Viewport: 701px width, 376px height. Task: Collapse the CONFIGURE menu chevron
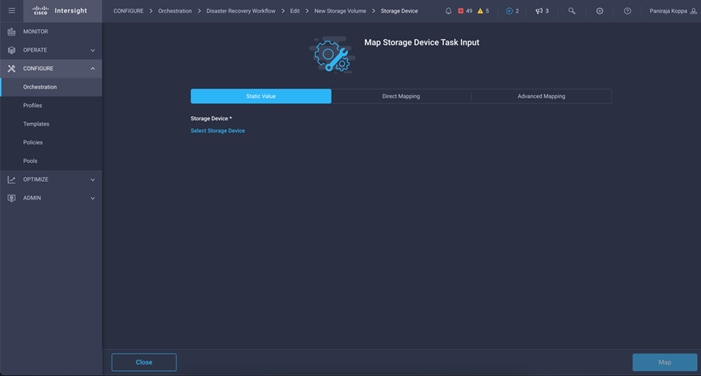click(x=93, y=68)
